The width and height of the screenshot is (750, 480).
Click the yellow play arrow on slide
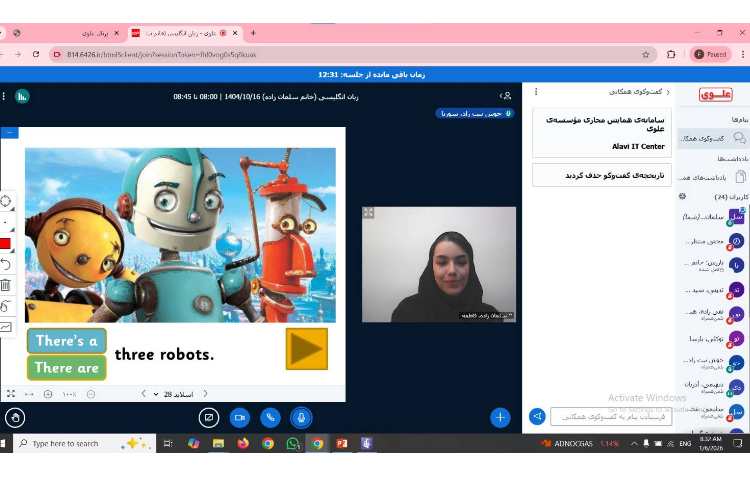pyautogui.click(x=307, y=349)
